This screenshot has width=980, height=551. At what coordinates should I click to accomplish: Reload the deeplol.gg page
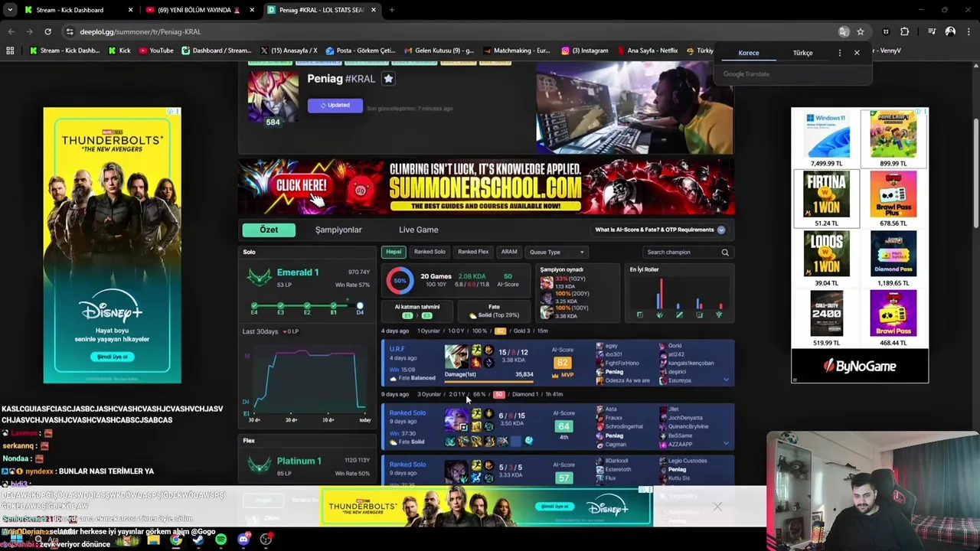[x=47, y=31]
